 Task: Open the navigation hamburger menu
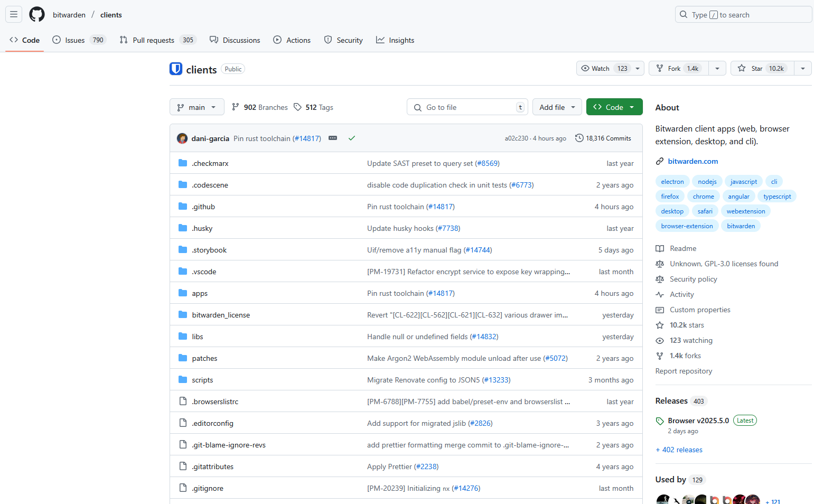13,14
